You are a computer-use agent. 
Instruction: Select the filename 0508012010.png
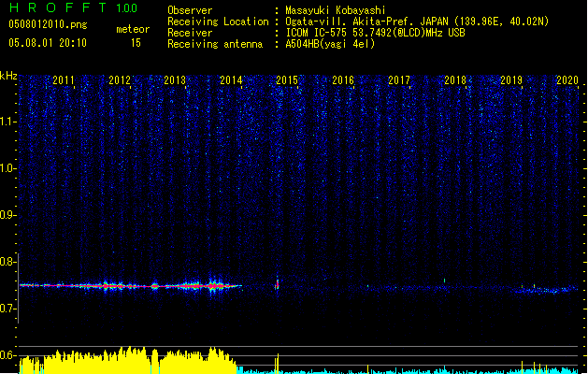[x=48, y=24]
